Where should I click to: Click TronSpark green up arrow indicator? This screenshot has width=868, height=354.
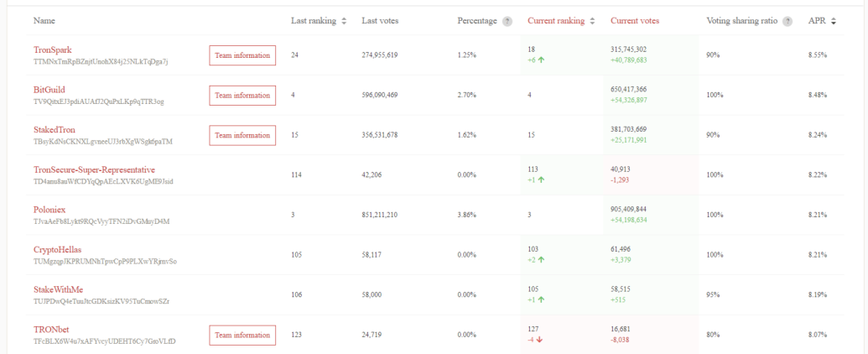tap(542, 60)
